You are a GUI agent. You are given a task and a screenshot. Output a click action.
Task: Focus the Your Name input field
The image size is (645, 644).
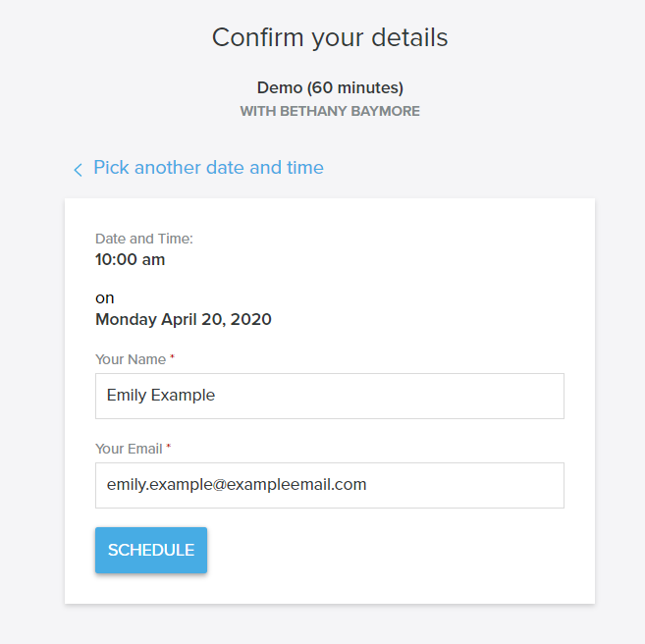coord(330,396)
